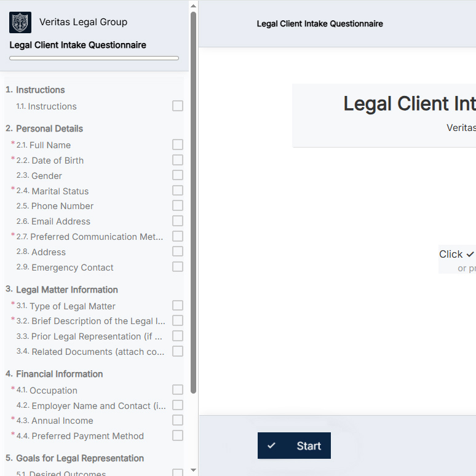Click the sidebar vertical scrollbar thumb
The height and width of the screenshot is (476, 476).
(x=193, y=202)
